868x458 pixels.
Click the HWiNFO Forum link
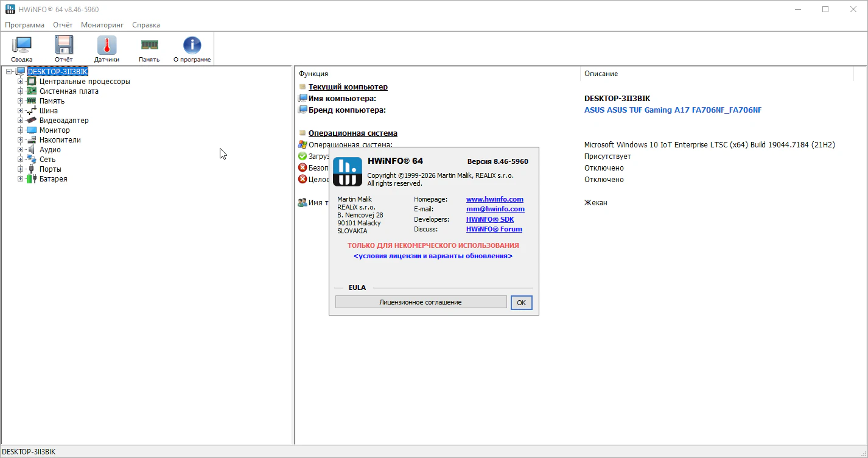click(x=494, y=229)
